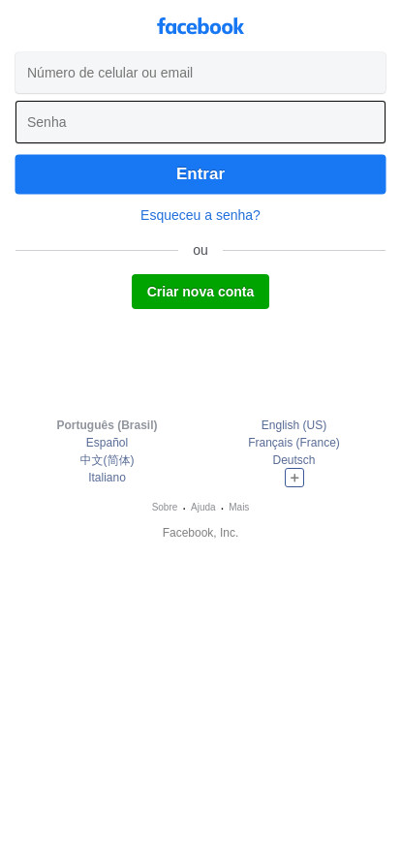401x868 pixels.
Task: Select the Senha password field
Action: point(200,122)
